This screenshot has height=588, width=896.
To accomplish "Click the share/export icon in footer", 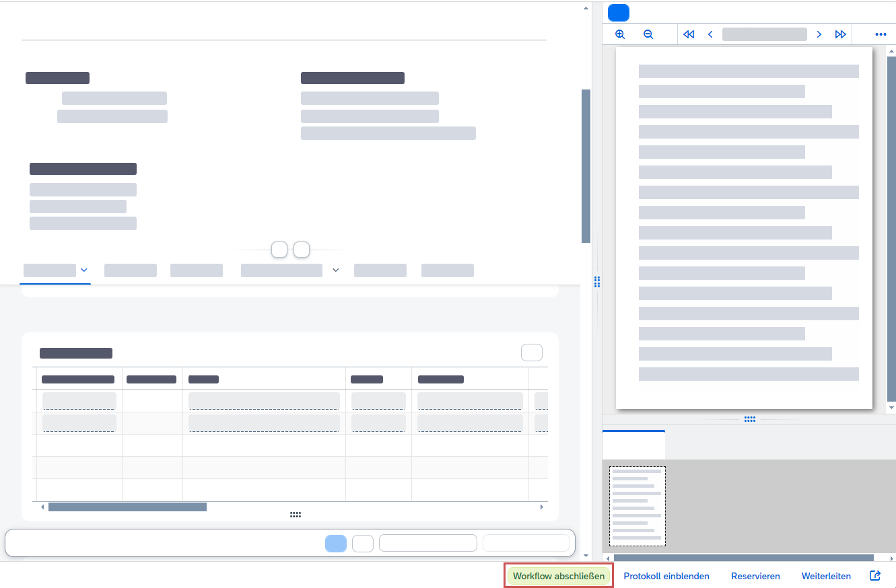I will pos(875,576).
